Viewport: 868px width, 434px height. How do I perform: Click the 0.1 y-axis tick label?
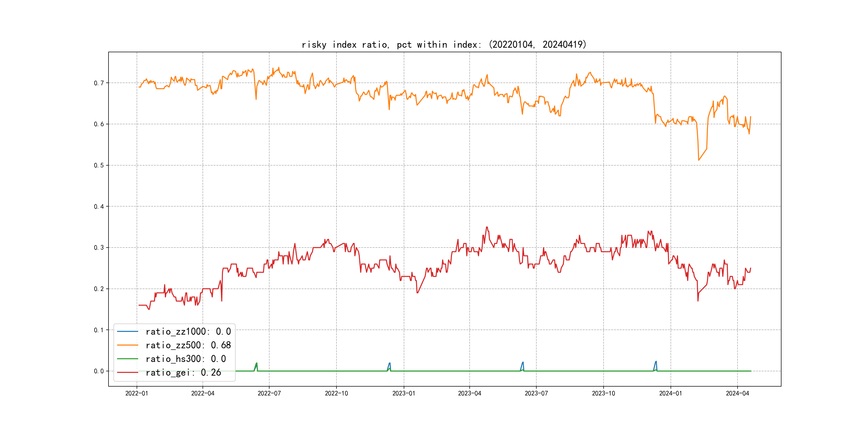pyautogui.click(x=99, y=330)
